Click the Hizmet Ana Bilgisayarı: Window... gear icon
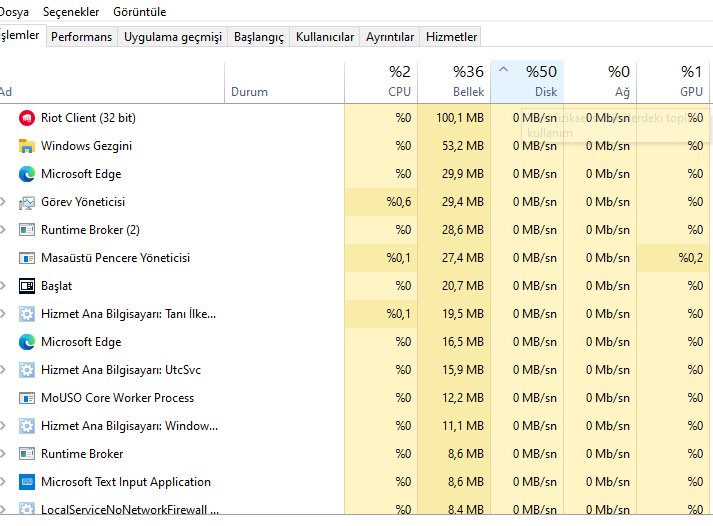Viewport: 713px width, 526px height. [x=27, y=426]
